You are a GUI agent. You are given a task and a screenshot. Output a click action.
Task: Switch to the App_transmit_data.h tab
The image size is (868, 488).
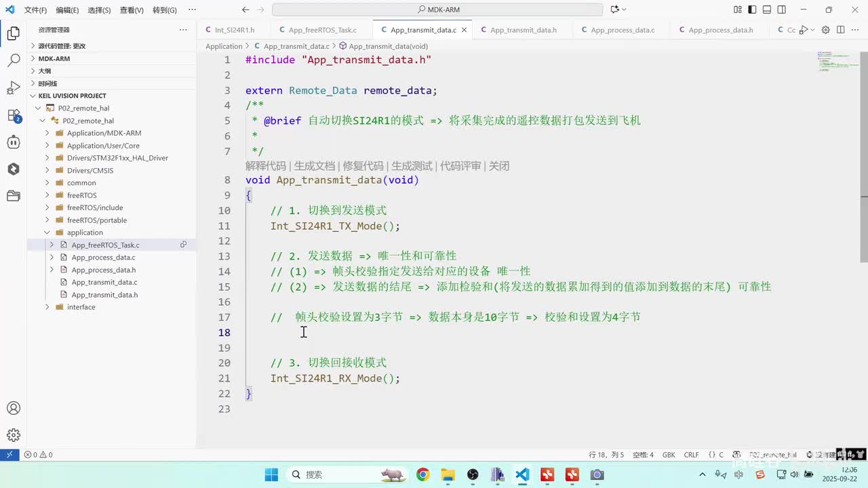523,30
